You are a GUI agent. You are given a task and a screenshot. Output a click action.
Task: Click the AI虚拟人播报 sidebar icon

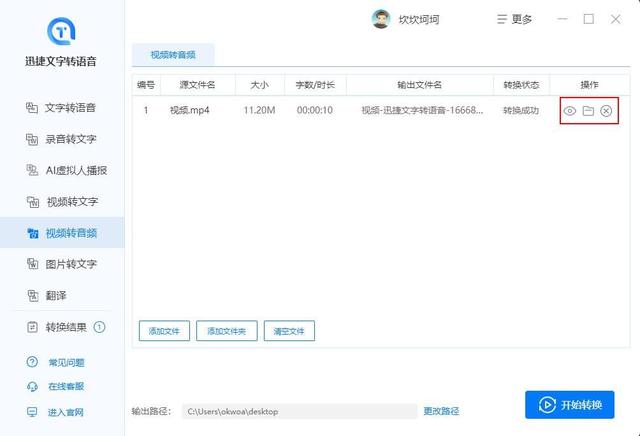pos(32,170)
